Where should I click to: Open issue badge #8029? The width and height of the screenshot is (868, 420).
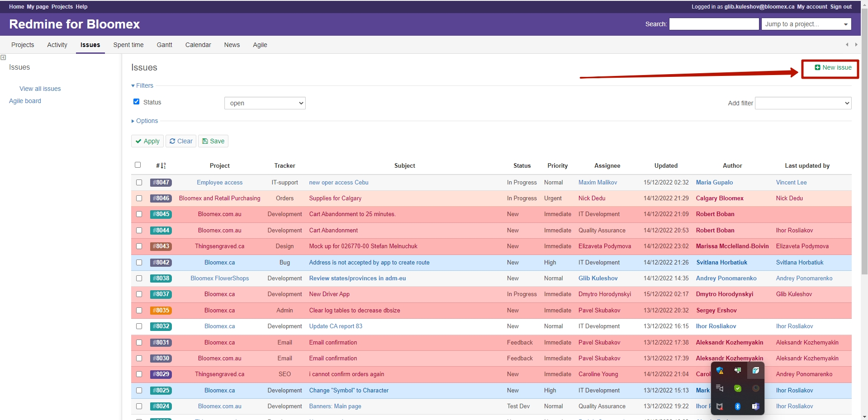point(161,374)
